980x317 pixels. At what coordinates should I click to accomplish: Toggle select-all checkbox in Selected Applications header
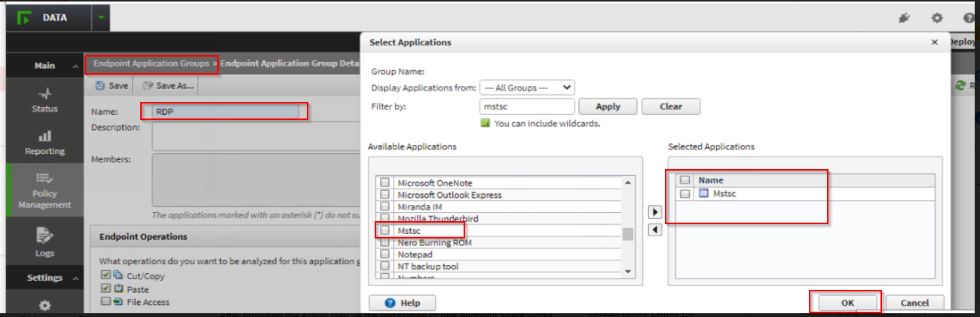pyautogui.click(x=684, y=180)
